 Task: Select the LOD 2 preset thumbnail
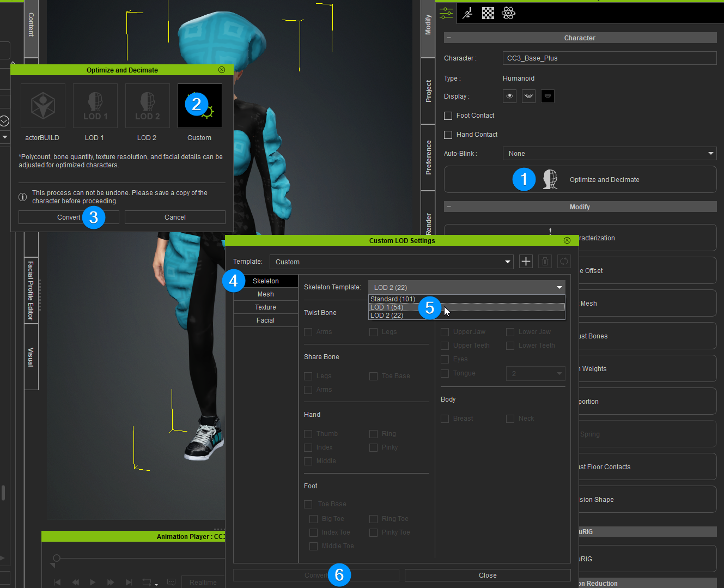click(147, 106)
